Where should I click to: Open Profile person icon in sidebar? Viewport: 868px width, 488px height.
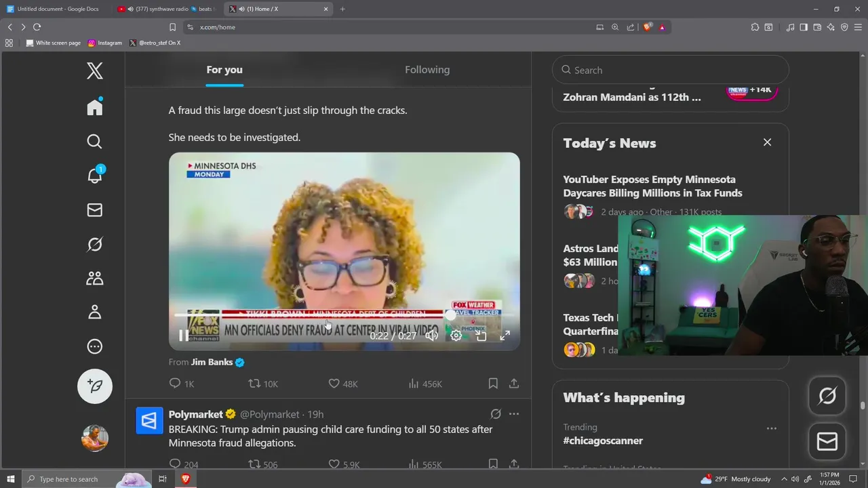(x=95, y=312)
